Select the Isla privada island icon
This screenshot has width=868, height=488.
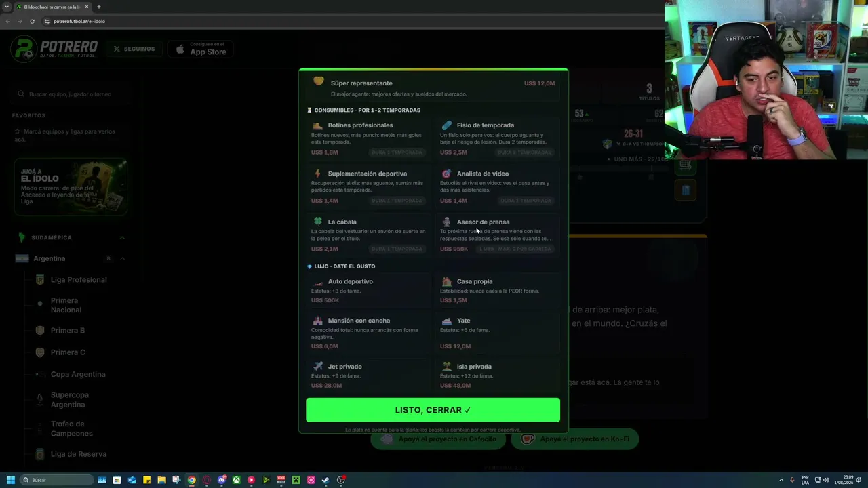[446, 367]
